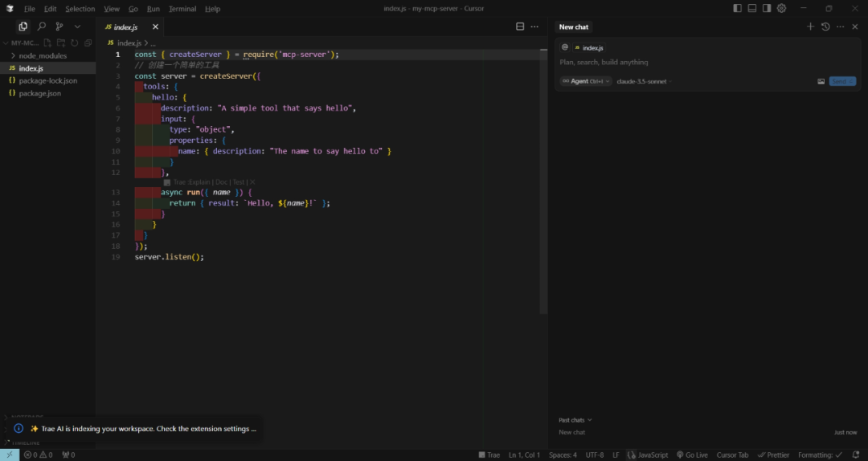Click the Trae status bar item
Screen dimensions: 868x461
489,455
